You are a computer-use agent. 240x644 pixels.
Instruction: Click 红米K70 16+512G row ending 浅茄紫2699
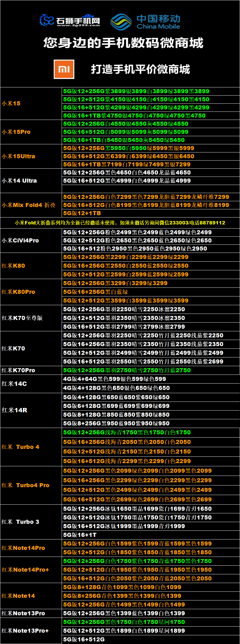[x=151, y=361]
